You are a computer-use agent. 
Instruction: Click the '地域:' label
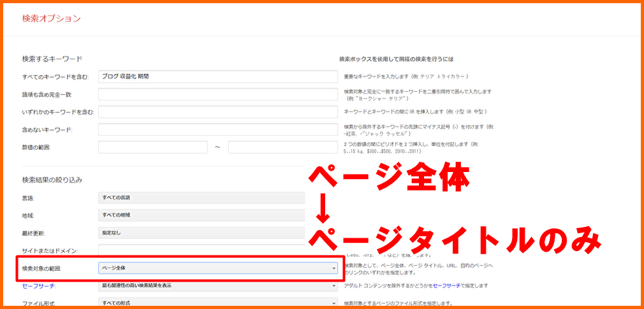tap(28, 215)
